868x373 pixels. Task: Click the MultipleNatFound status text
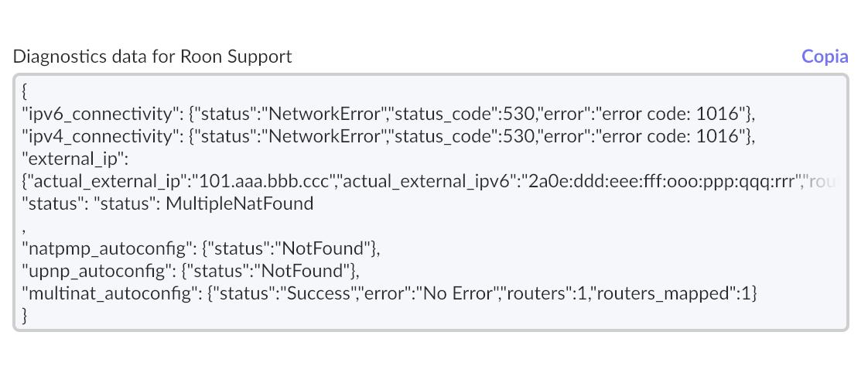coord(239,204)
